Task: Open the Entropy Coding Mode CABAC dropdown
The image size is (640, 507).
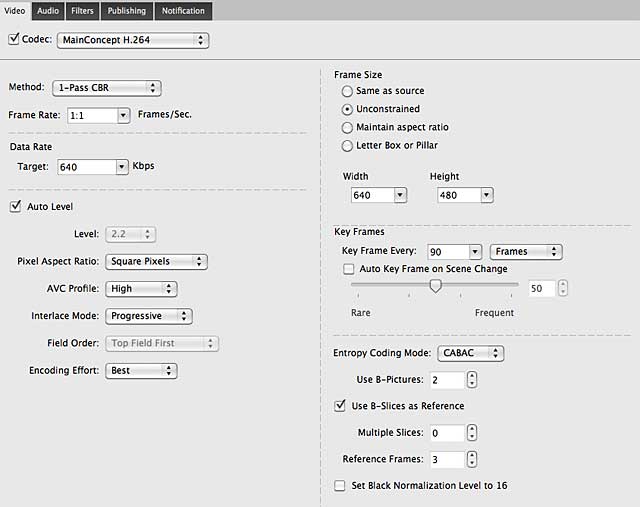Action: 471,353
